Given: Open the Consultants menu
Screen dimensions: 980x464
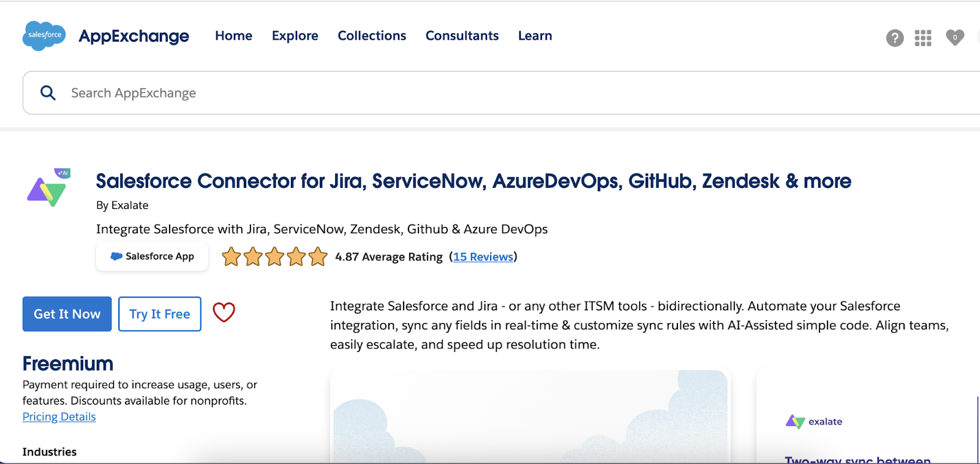Looking at the screenshot, I should click(x=462, y=36).
